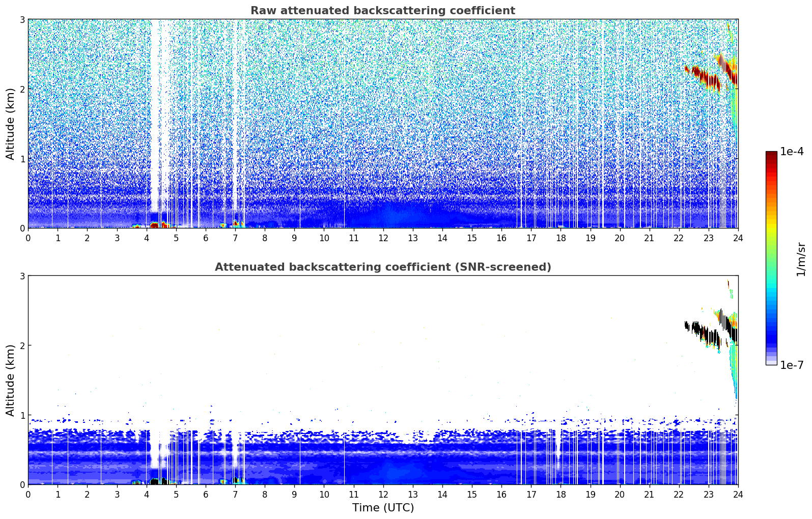Click the "1/m/sr" colorbar unit label
This screenshot has width=812, height=519.
801,259
